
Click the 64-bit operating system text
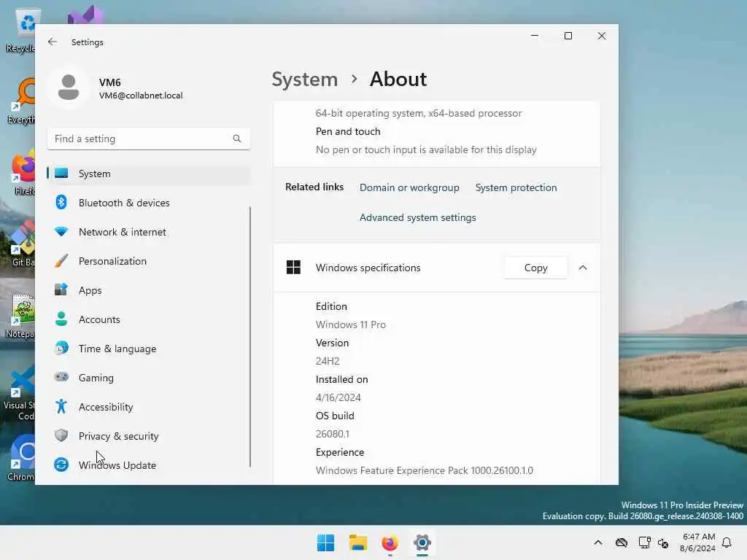point(419,113)
